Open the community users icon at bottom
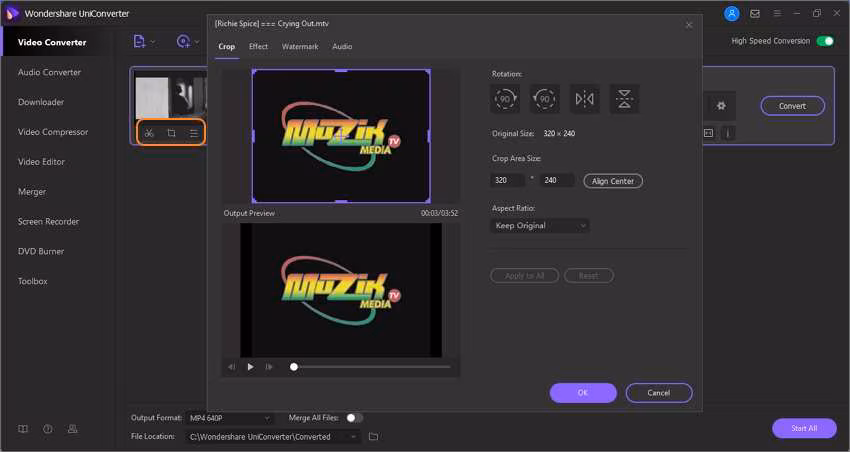The height and width of the screenshot is (452, 850). [73, 429]
